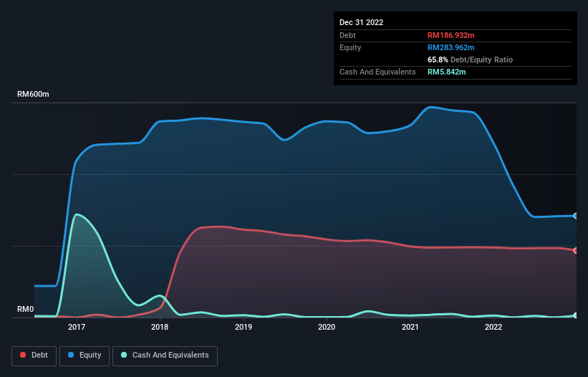
Task: Select the Cash endpoint marker on chart
Action: click(576, 315)
